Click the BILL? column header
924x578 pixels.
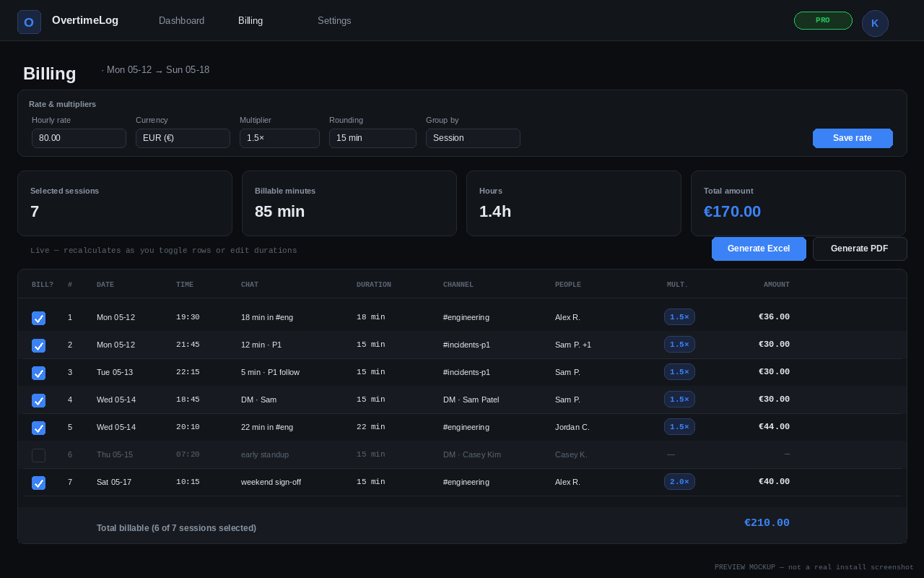43,285
